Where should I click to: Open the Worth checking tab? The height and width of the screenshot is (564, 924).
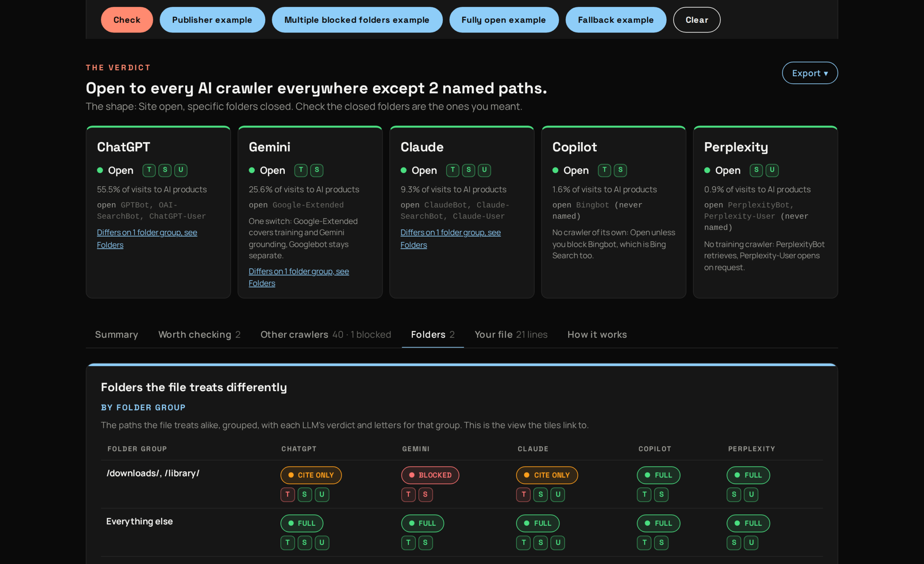click(x=199, y=335)
